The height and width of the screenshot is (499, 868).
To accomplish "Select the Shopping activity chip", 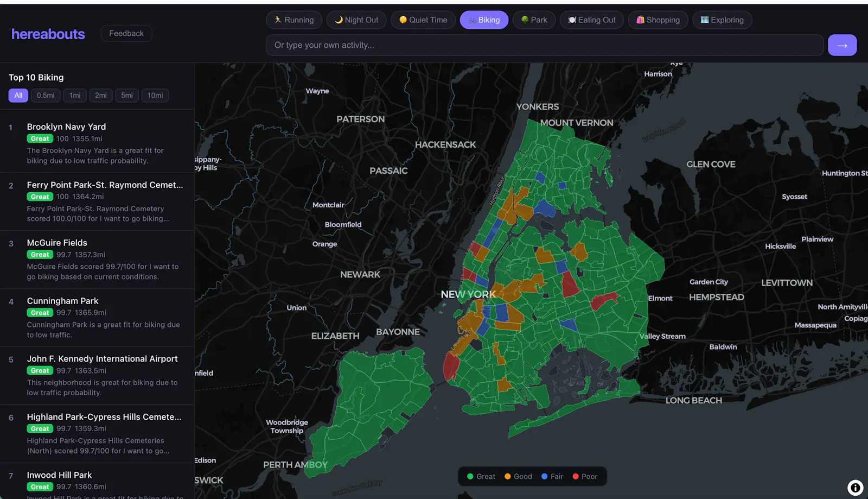I will [658, 20].
